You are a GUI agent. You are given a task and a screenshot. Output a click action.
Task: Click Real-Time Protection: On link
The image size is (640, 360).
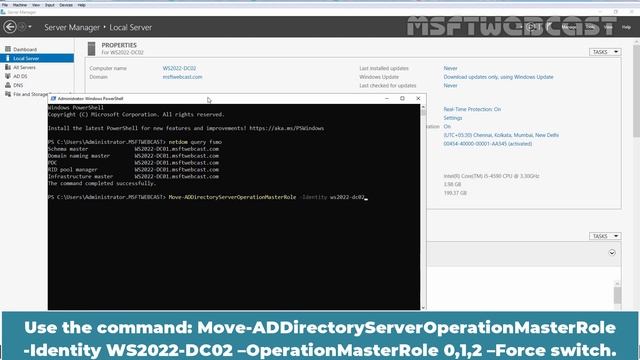(472, 109)
